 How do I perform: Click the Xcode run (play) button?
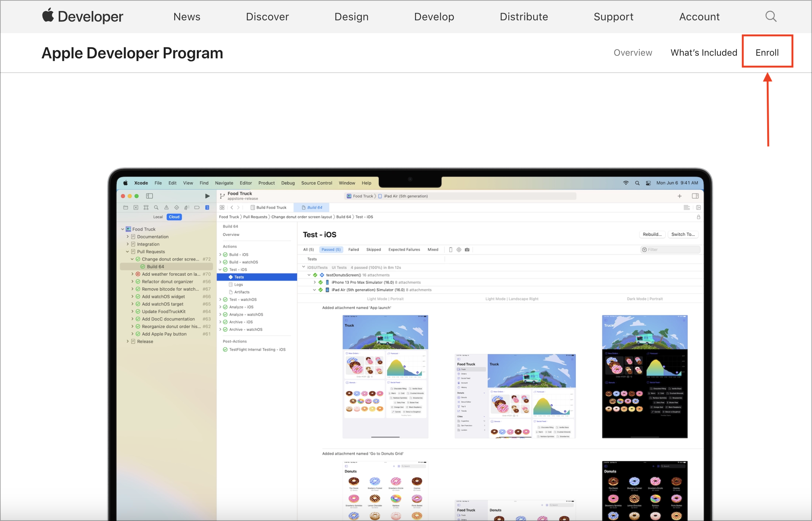coord(207,196)
